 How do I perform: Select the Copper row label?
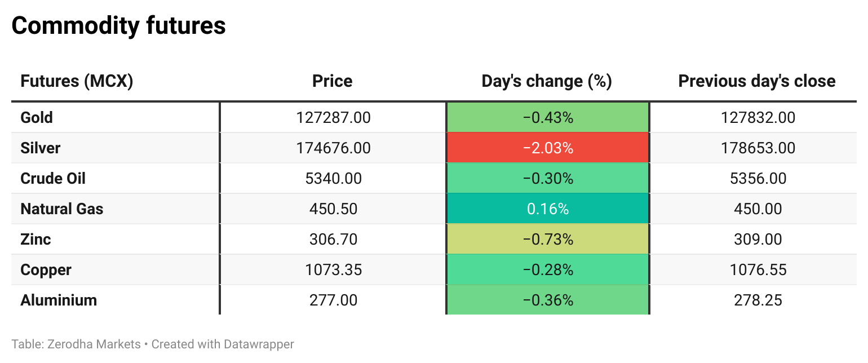(x=46, y=270)
